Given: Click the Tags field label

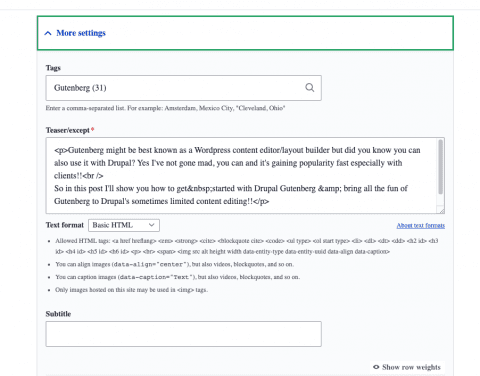Looking at the screenshot, I should 53,68.
